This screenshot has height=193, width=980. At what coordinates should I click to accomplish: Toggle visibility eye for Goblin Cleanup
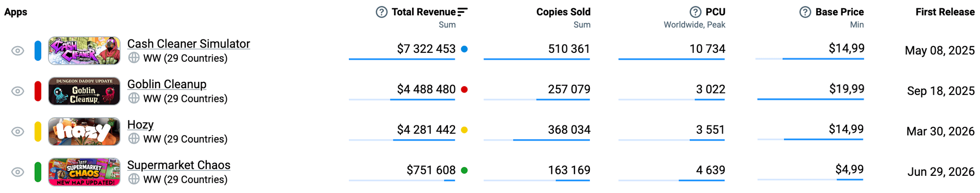pyautogui.click(x=18, y=91)
